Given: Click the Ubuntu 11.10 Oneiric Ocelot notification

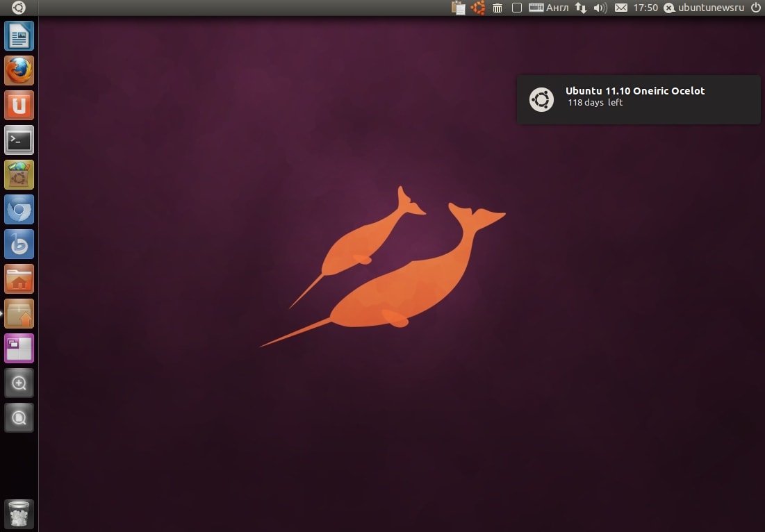Looking at the screenshot, I should (639, 99).
